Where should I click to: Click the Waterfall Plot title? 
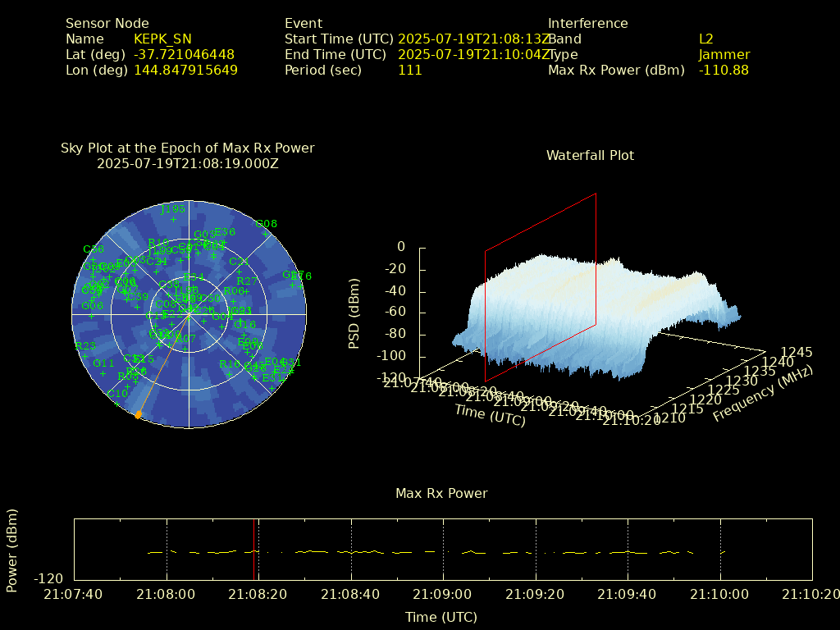tap(590, 155)
